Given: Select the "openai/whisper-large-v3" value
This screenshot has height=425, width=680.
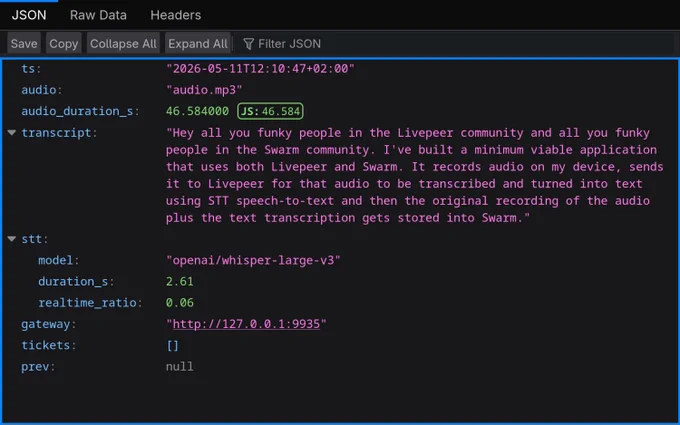Looking at the screenshot, I should pyautogui.click(x=253, y=260).
